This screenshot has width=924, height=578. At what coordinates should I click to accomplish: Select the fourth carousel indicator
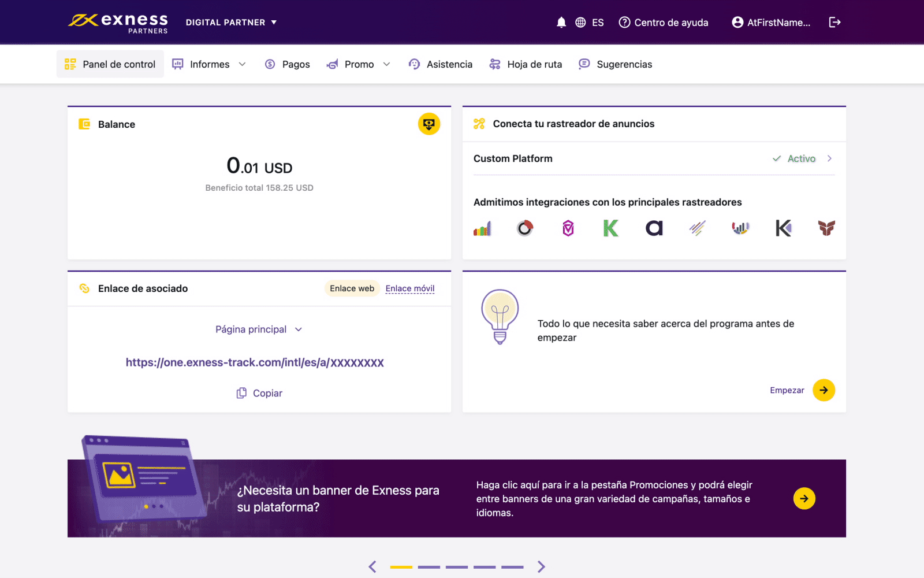pos(485,567)
